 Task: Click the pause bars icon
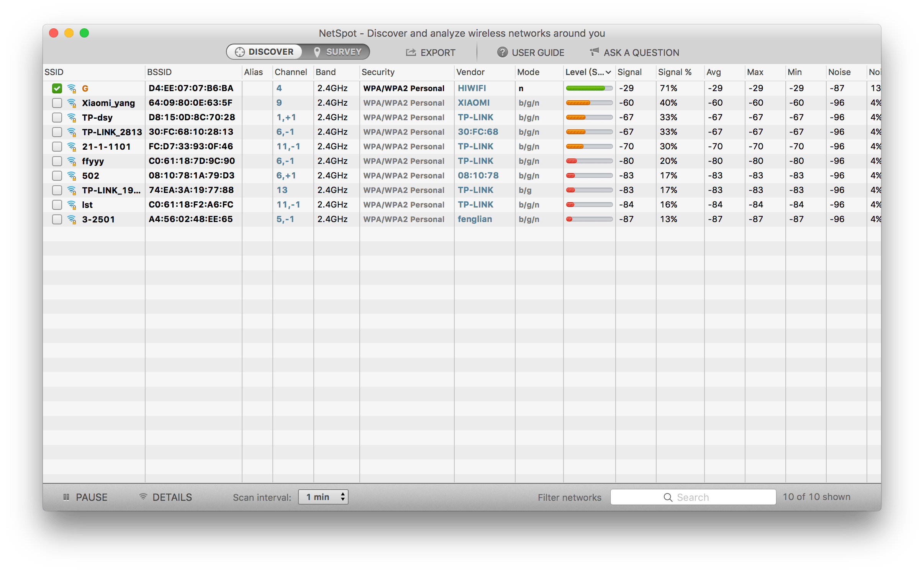66,497
